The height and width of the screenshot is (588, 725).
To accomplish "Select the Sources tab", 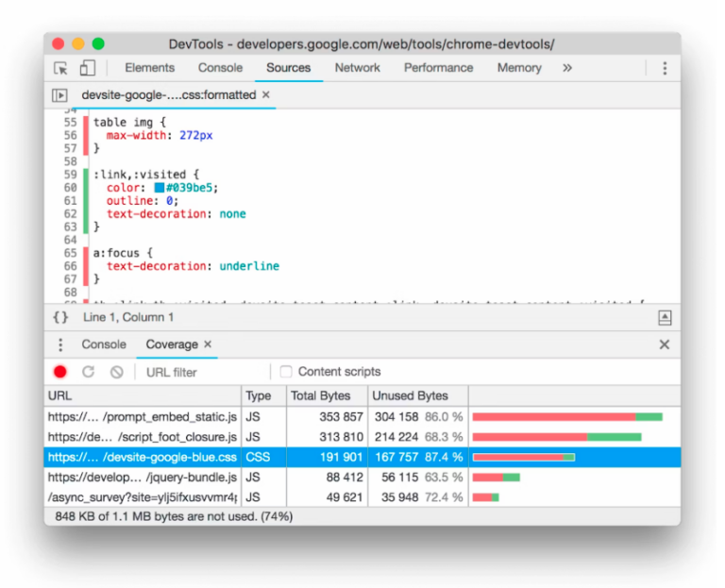I will [x=289, y=68].
